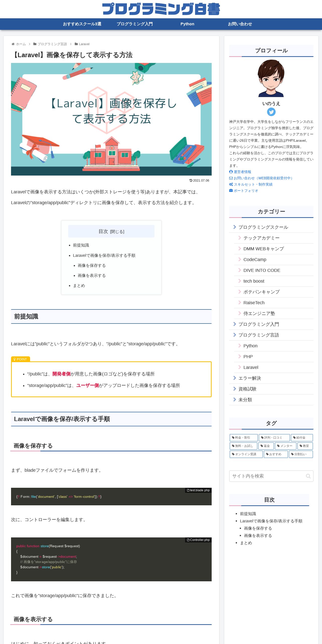Open Python sidebar category
The image size is (322, 644).
point(274,346)
